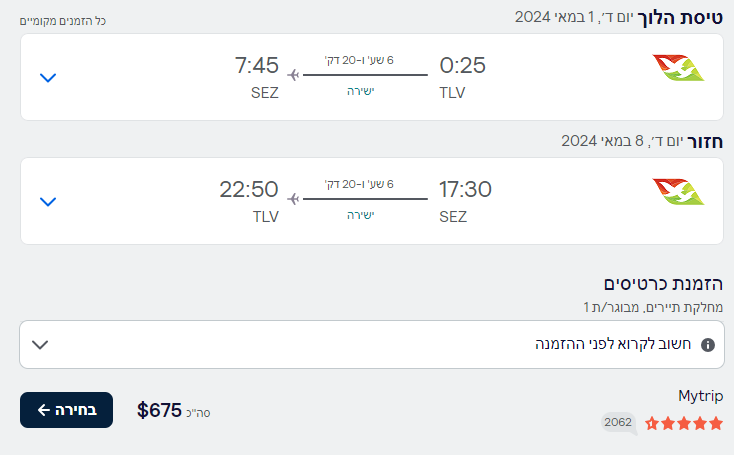
Task: Click the outbound flight airline logo
Action: (678, 68)
